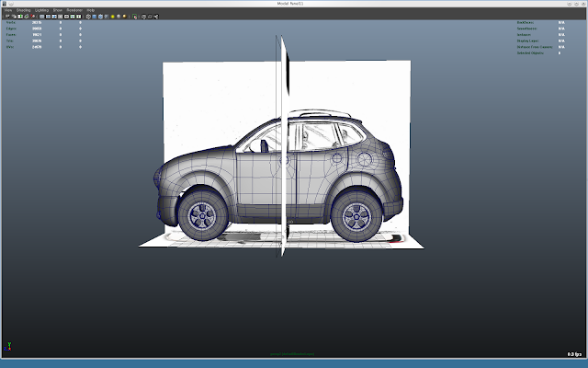Click the Verts count label
The width and height of the screenshot is (588, 368).
[11, 22]
